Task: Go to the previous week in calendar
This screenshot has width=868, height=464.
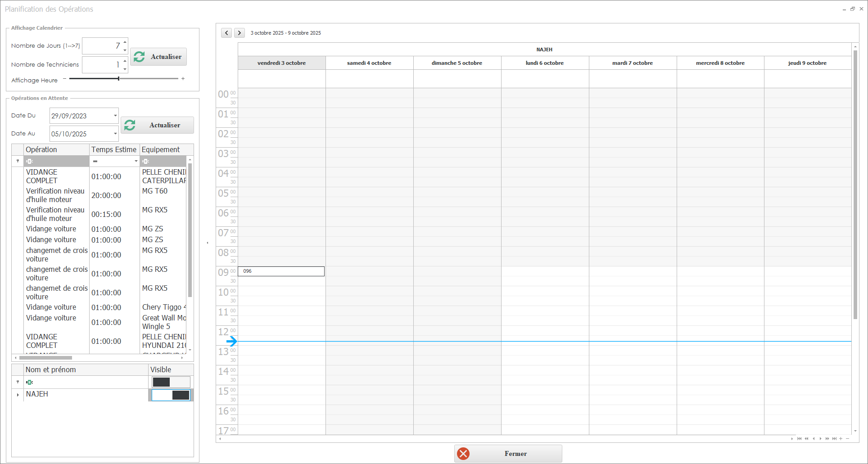Action: (226, 33)
